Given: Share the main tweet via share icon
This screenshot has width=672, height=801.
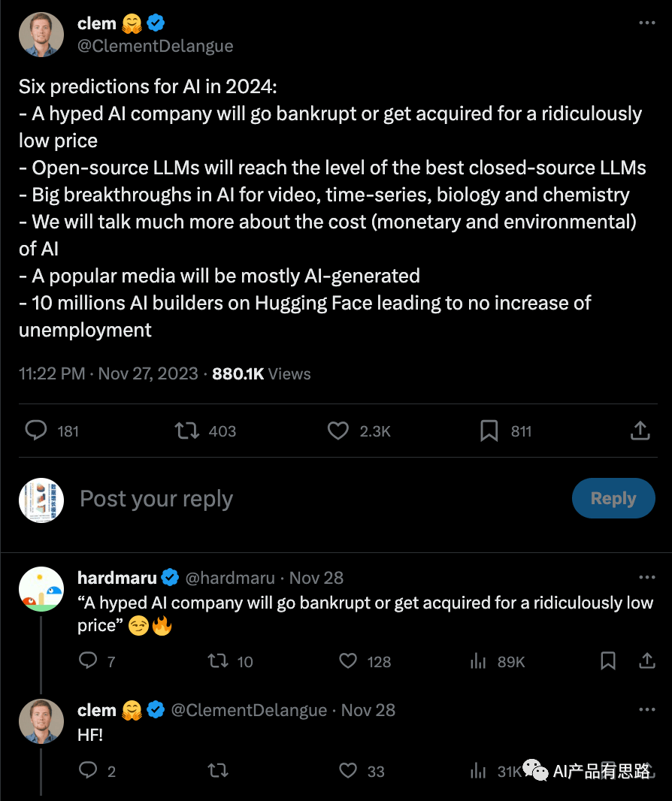Looking at the screenshot, I should pyautogui.click(x=640, y=431).
